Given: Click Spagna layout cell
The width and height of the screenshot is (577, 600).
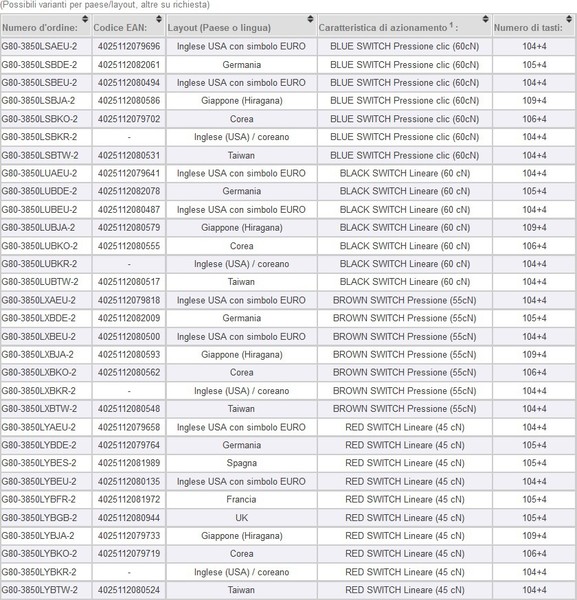Looking at the screenshot, I should (x=241, y=463).
